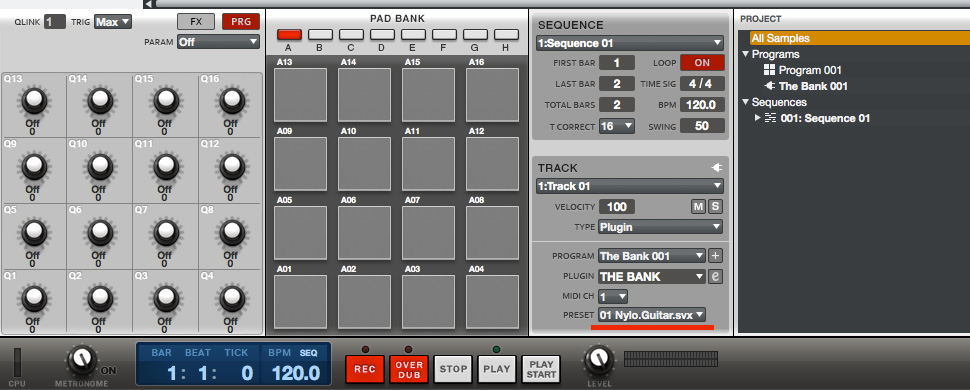Click the plugin icon of The Bank 001
The width and height of the screenshot is (970, 390).
tap(770, 86)
